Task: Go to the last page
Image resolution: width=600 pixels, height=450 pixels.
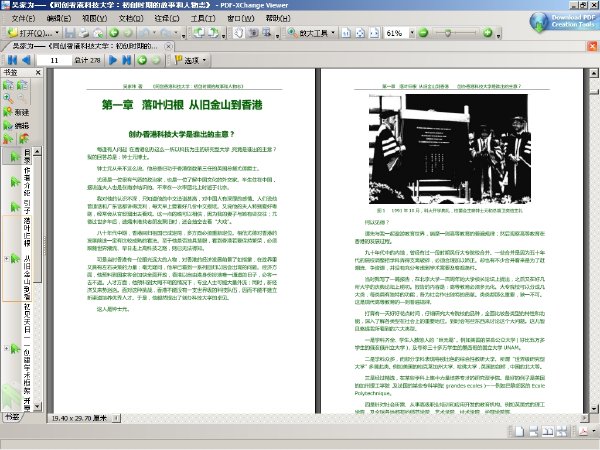Action: [x=127, y=60]
